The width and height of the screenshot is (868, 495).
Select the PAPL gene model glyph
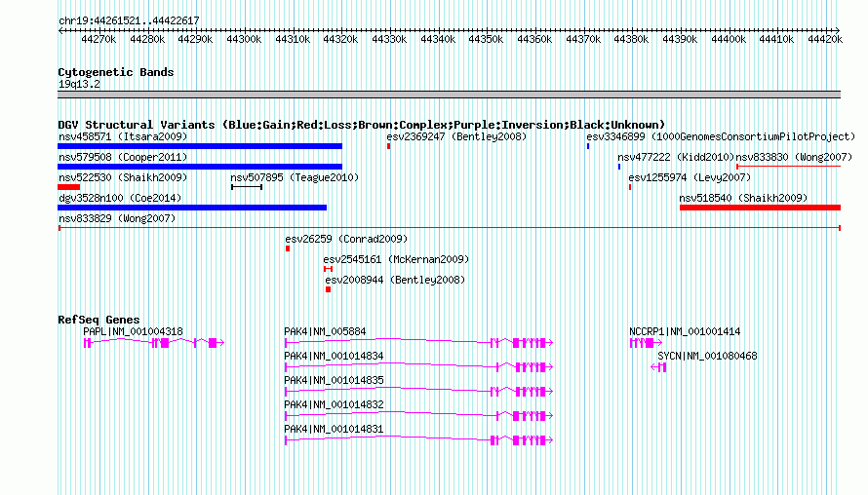point(154,343)
